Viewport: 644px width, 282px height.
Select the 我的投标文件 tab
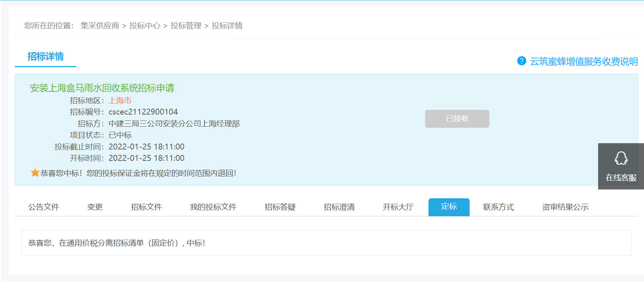click(x=213, y=207)
